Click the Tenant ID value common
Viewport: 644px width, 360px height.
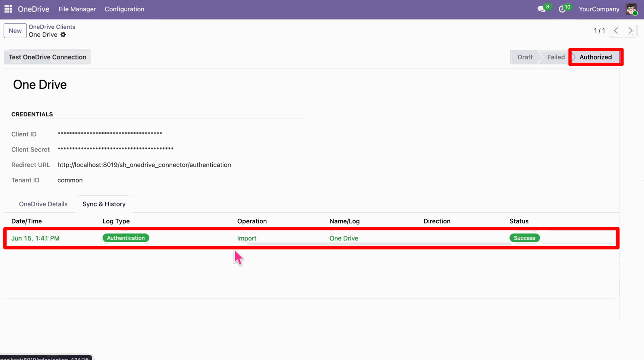coord(70,180)
